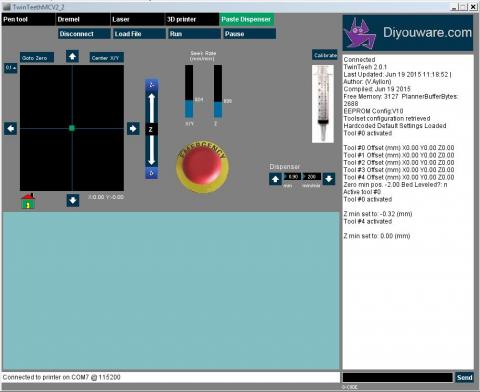Move Y axis up with top arrow
The width and height of the screenshot is (480, 392).
(x=72, y=56)
